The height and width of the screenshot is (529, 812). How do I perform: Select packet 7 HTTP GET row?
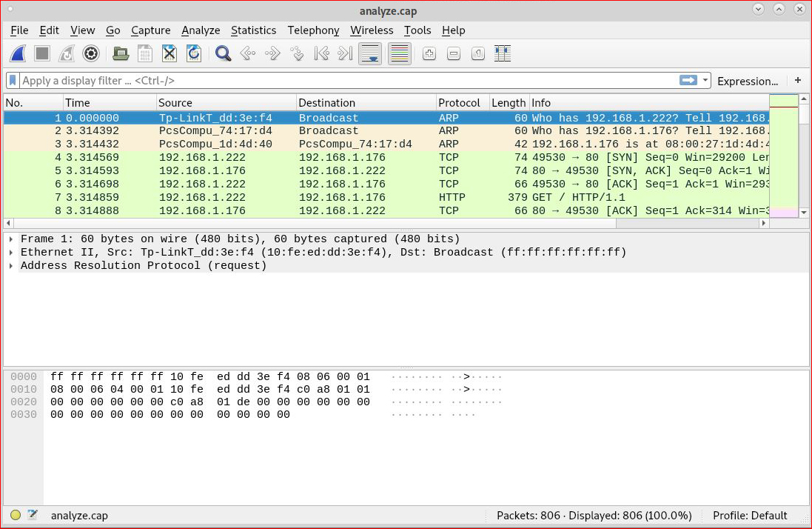click(386, 197)
